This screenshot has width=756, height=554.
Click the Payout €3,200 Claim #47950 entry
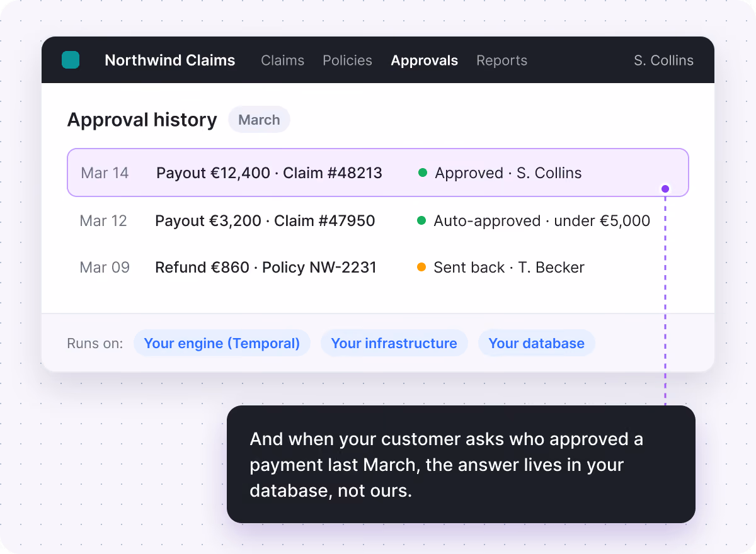(265, 221)
